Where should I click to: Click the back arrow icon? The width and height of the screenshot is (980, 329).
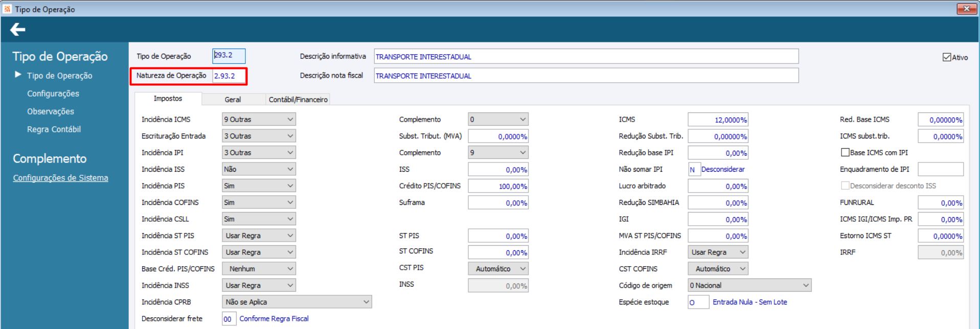18,30
